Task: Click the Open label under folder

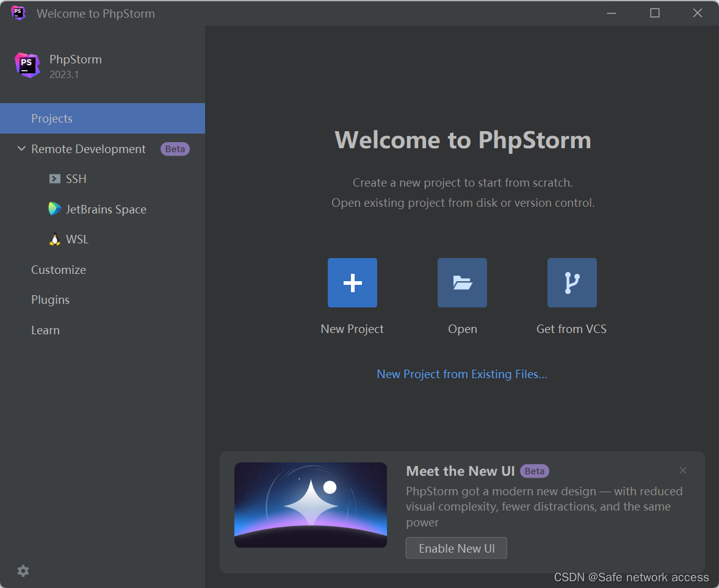Action: 462,329
